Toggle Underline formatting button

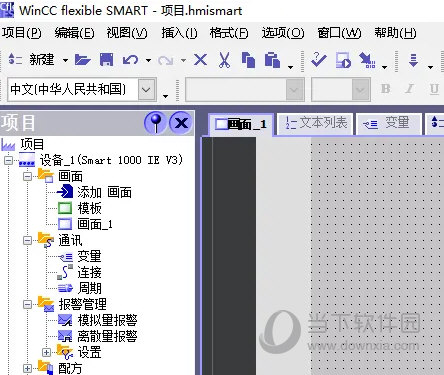point(434,89)
